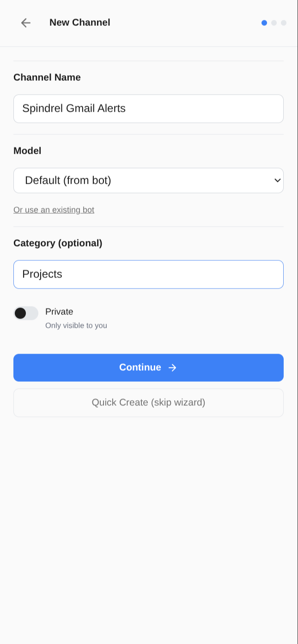The height and width of the screenshot is (644, 298).
Task: Select the Category field containing Projects
Action: pyautogui.click(x=148, y=274)
